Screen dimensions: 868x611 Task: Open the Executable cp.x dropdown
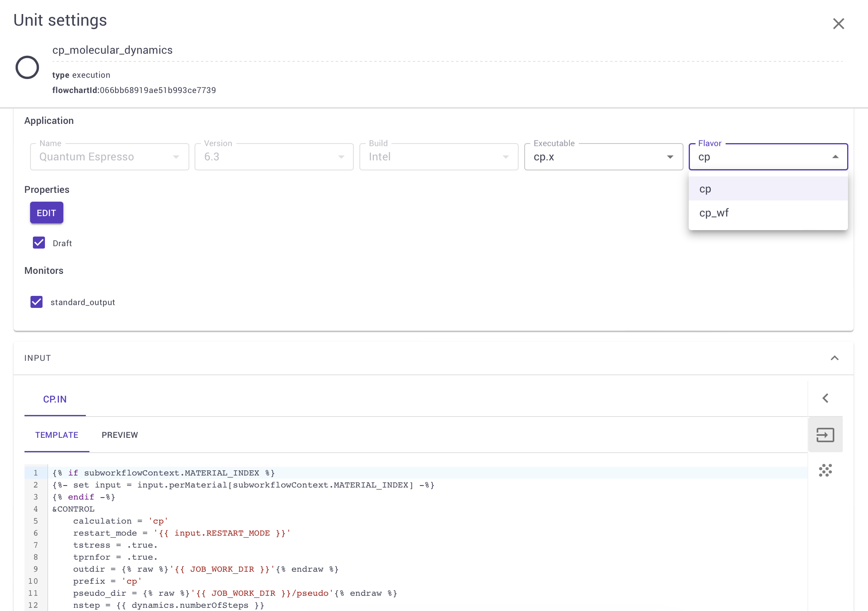pyautogui.click(x=603, y=157)
